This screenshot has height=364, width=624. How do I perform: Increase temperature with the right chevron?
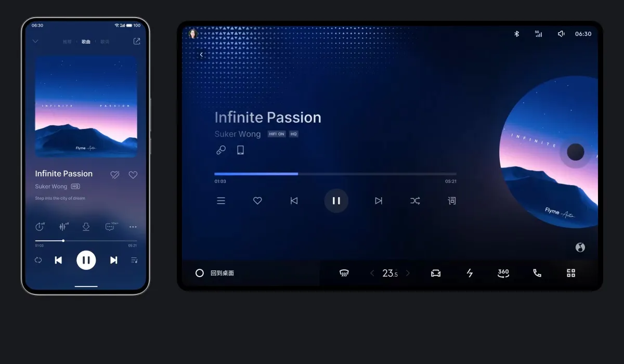pyautogui.click(x=408, y=273)
